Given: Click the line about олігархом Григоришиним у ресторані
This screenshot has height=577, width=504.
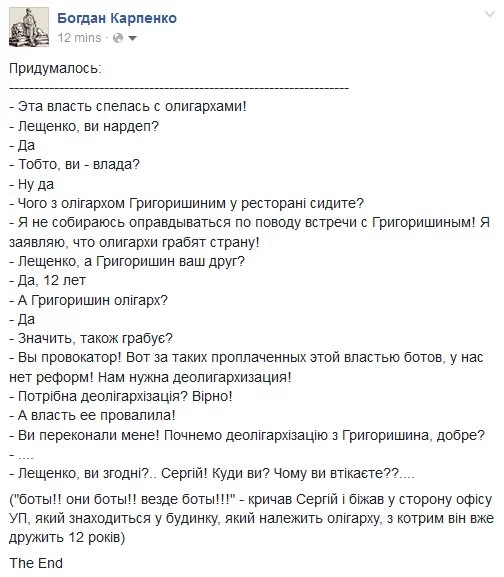Looking at the screenshot, I should (187, 203).
